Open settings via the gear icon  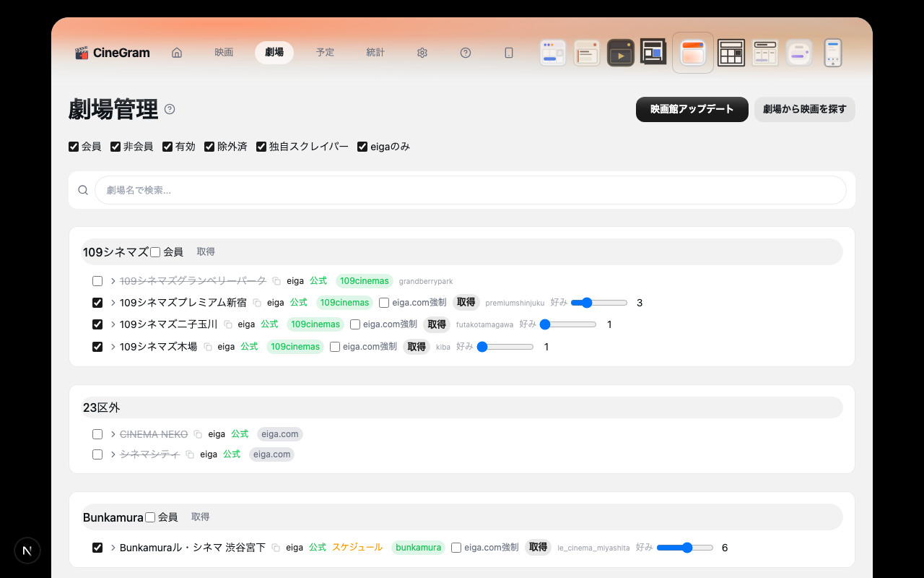tap(422, 52)
